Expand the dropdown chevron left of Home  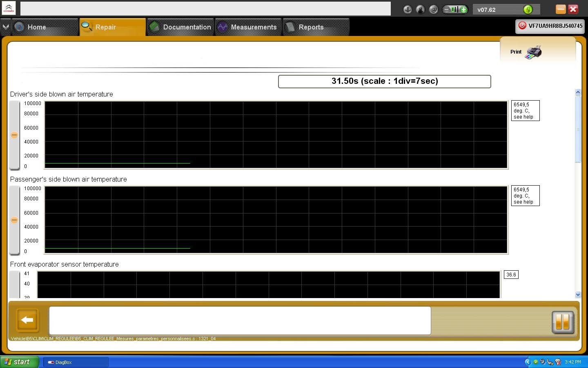pos(5,27)
